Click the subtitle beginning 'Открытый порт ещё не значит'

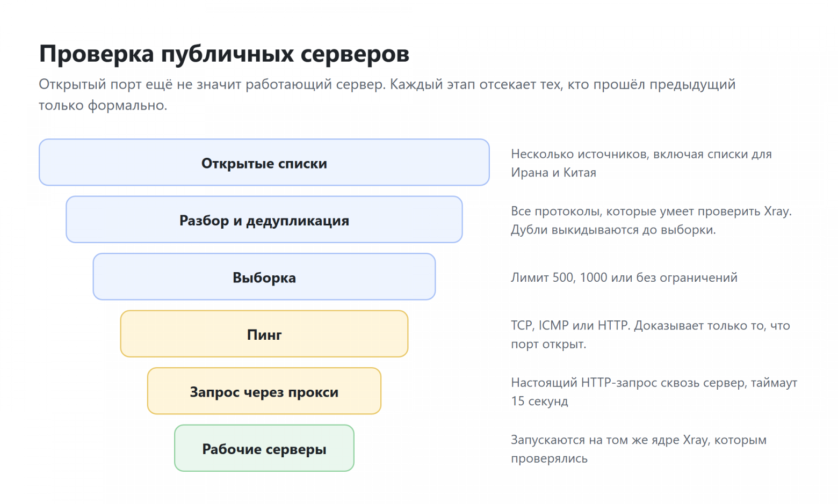coord(387,94)
